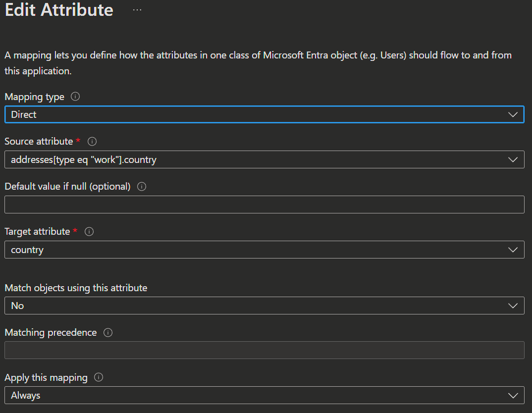
Task: Click the Mapping type dropdown chevron arrow
Action: pyautogui.click(x=513, y=114)
